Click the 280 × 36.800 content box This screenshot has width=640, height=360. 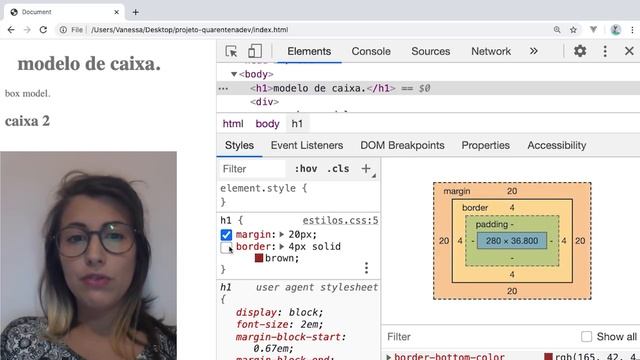[x=512, y=241]
